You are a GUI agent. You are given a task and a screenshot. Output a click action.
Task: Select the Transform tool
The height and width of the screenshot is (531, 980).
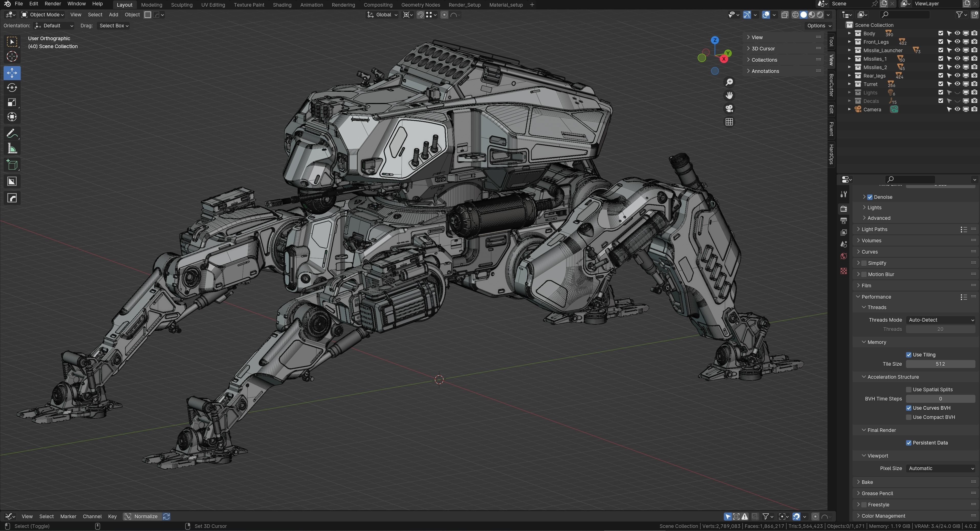(12, 117)
